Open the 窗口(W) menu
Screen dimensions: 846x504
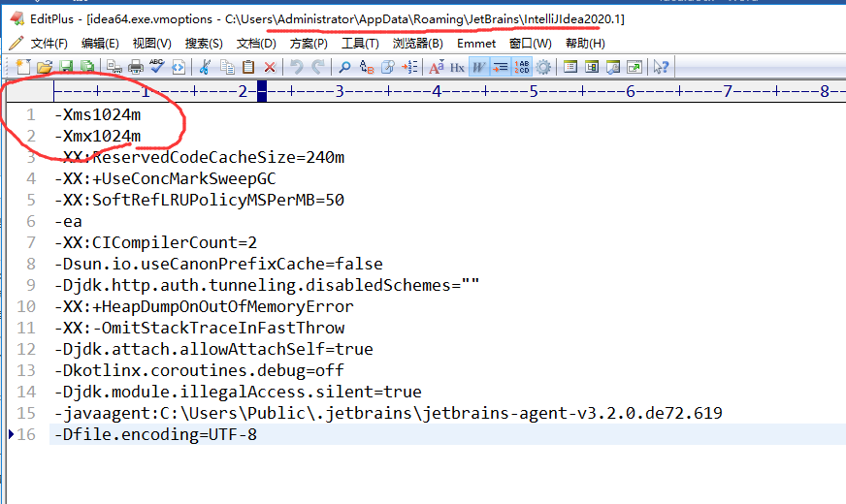(531, 43)
